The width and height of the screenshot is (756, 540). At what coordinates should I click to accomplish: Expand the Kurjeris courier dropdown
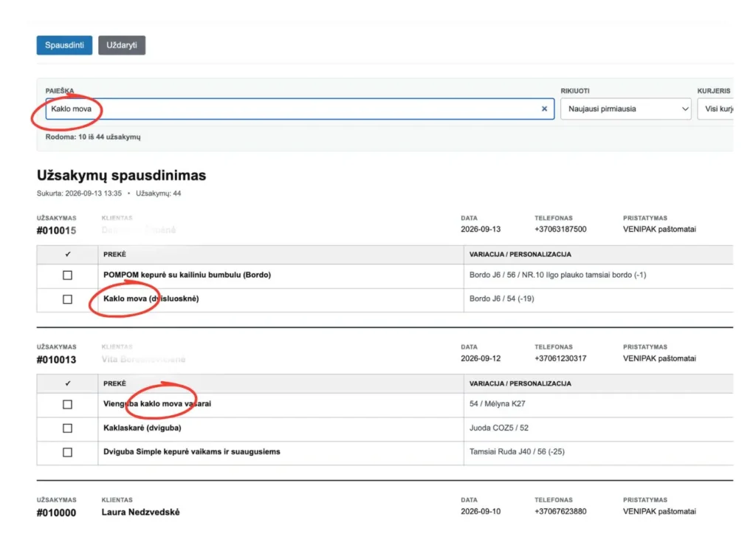click(x=715, y=109)
